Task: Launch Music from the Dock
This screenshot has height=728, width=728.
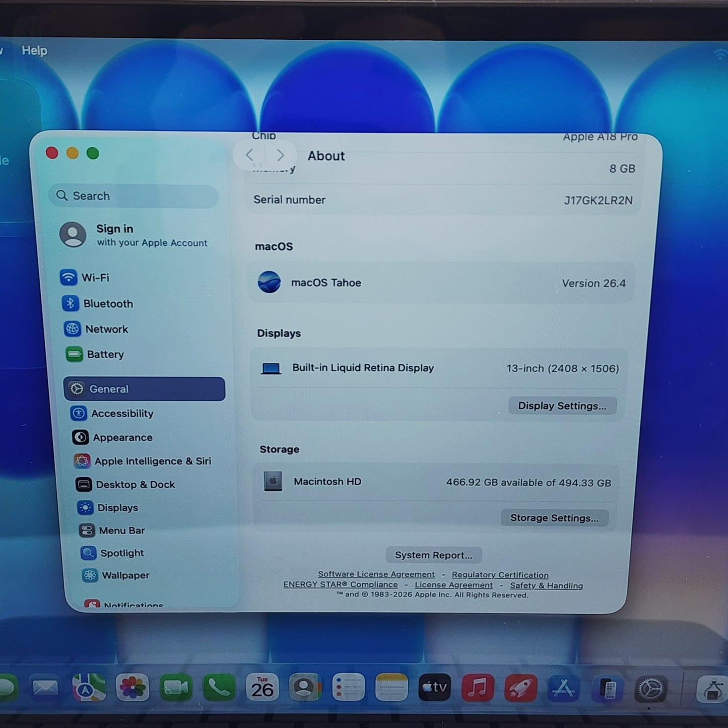Action: (x=478, y=688)
